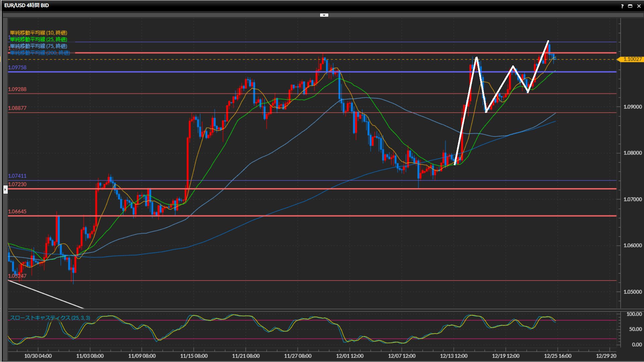Maximize the EUR/USD chart window

[630, 6]
